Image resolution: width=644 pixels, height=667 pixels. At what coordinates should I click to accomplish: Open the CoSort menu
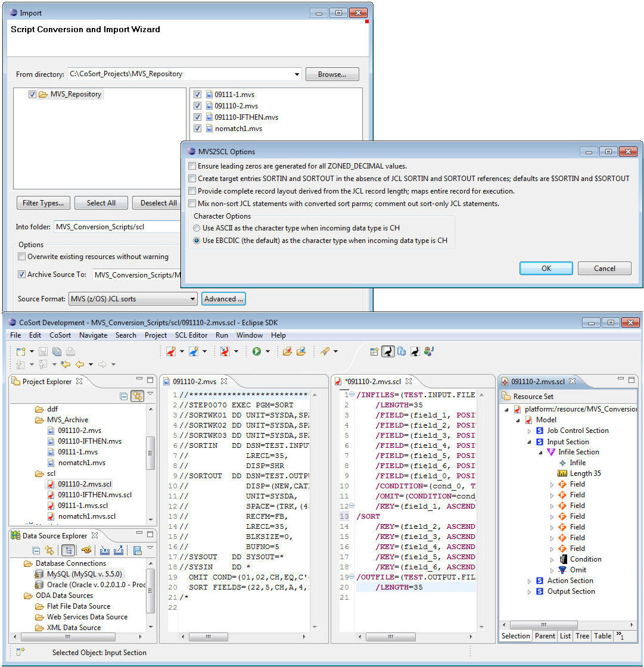(60, 335)
